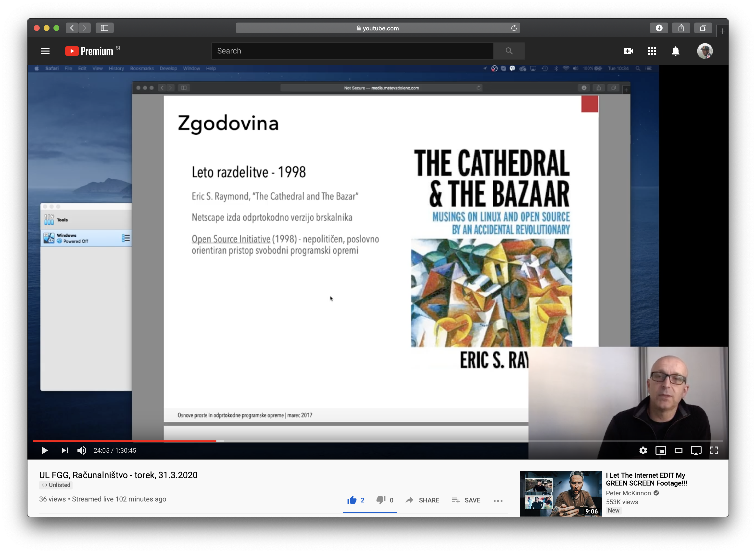
Task: Enter full screen mode
Action: [714, 450]
